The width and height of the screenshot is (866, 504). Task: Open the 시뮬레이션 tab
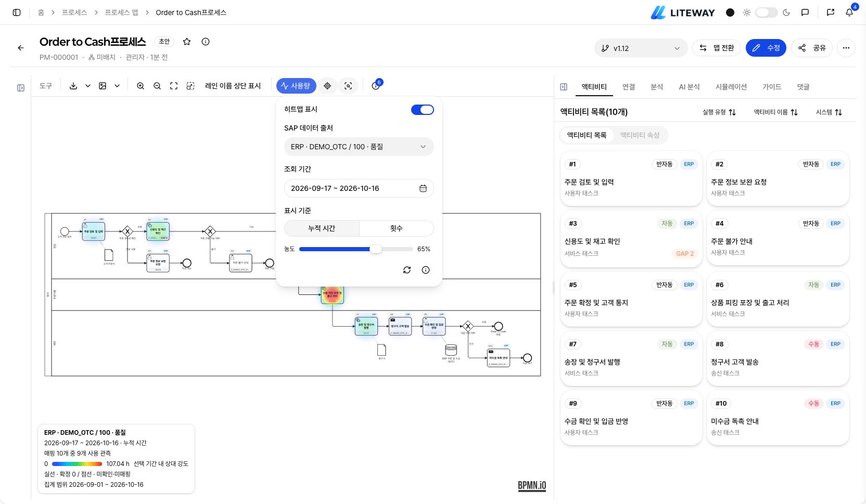point(731,87)
